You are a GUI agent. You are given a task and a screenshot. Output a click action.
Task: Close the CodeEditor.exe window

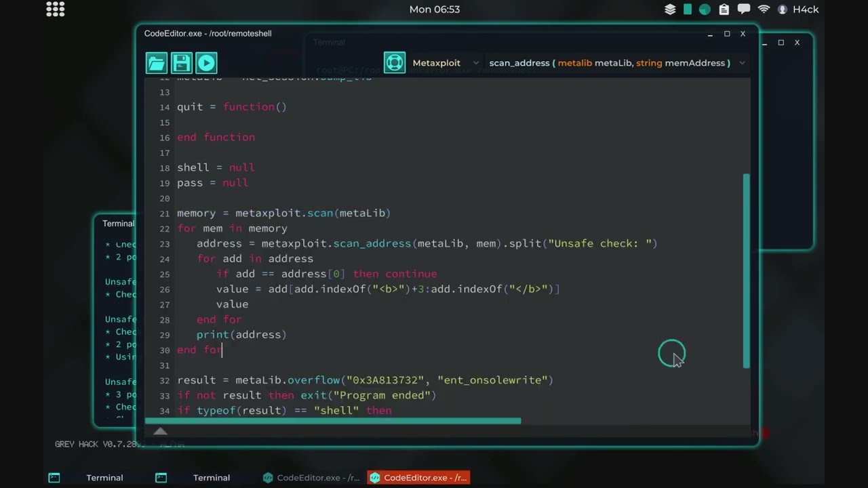pyautogui.click(x=743, y=34)
